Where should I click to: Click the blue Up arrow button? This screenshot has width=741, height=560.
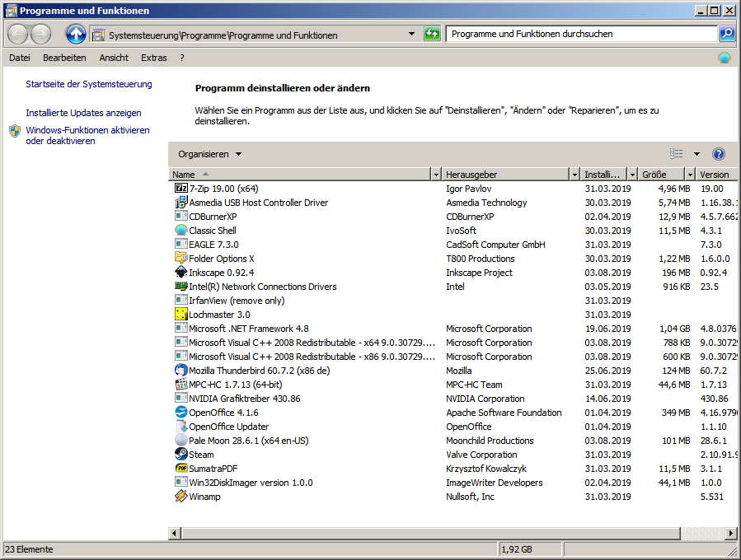point(76,34)
